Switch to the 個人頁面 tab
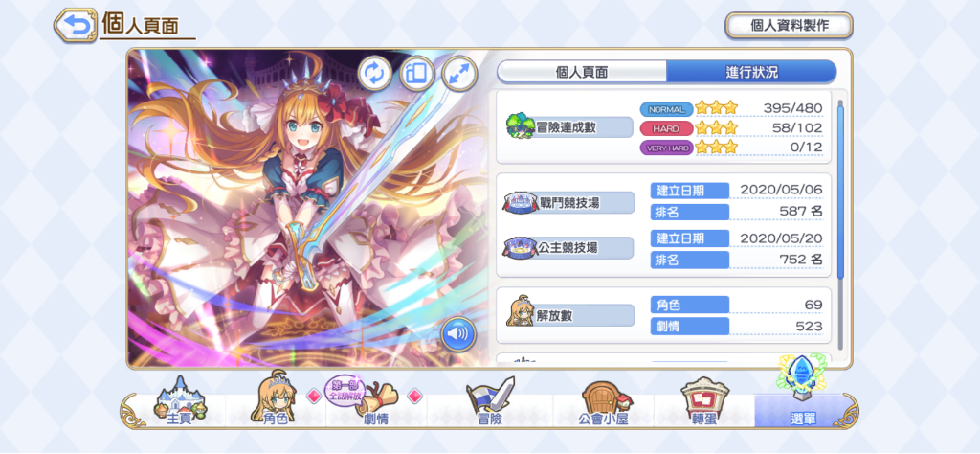 (x=582, y=72)
